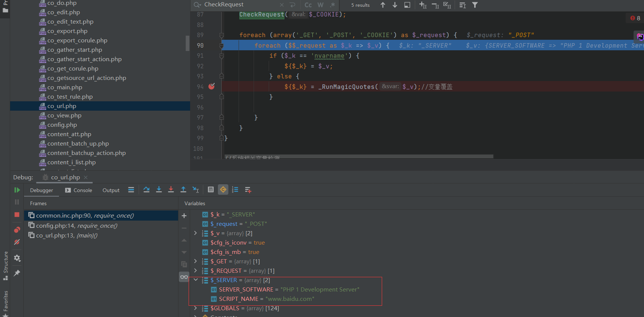644x317 pixels.
Task: Open Structure tool window
Action: [x=5, y=266]
